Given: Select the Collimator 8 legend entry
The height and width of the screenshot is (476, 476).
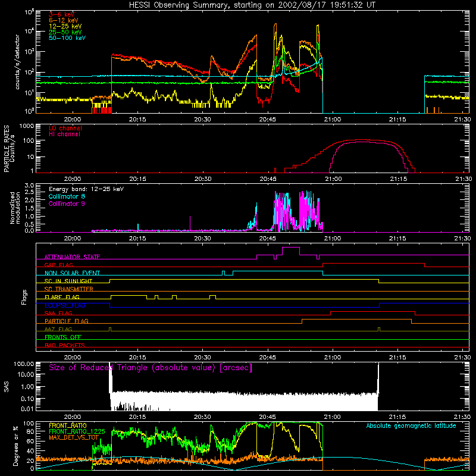Looking at the screenshot, I should coord(67,196).
